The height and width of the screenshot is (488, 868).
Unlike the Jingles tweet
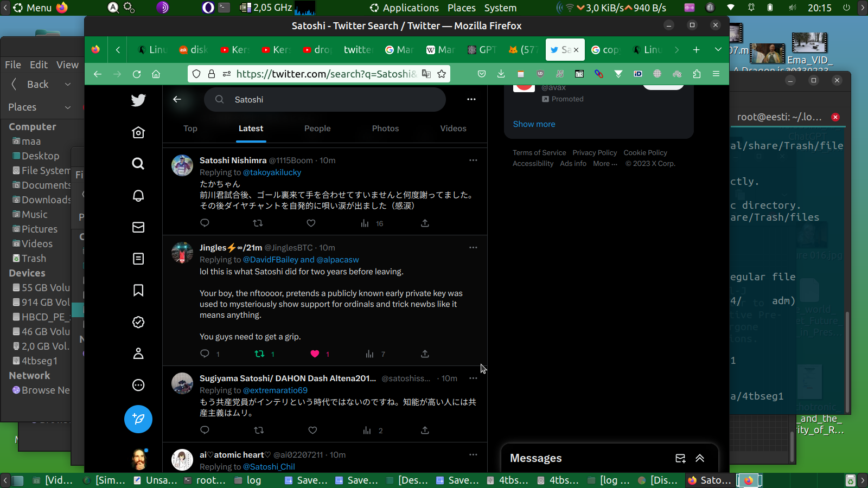coord(315,354)
